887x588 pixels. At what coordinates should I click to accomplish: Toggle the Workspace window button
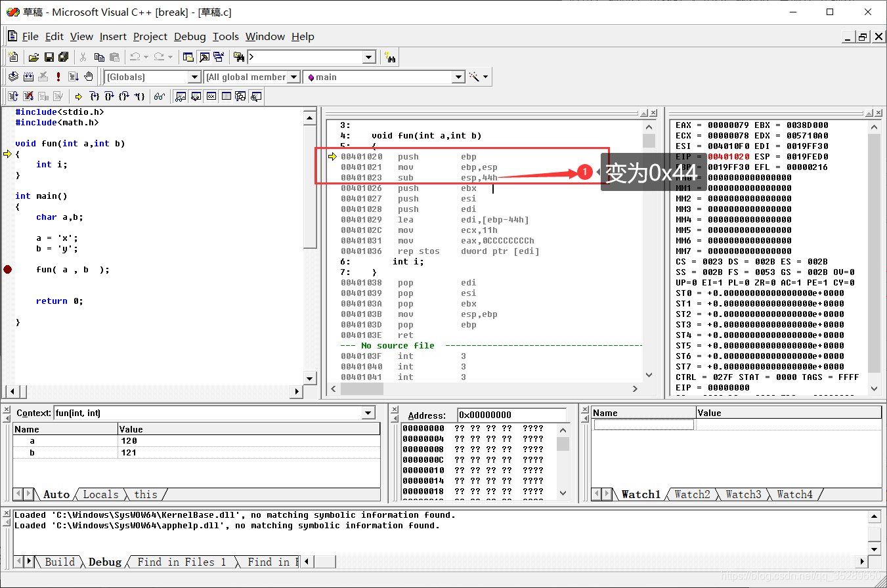[x=188, y=57]
